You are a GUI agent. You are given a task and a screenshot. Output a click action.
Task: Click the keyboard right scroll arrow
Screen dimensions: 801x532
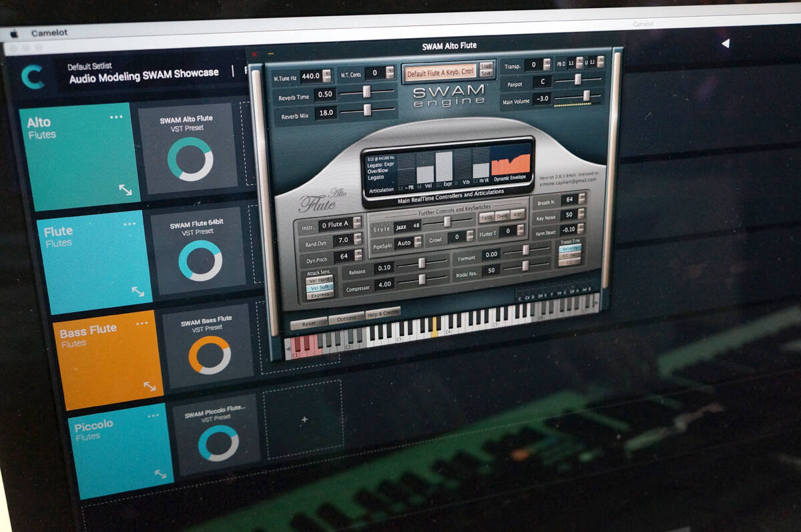click(x=597, y=302)
